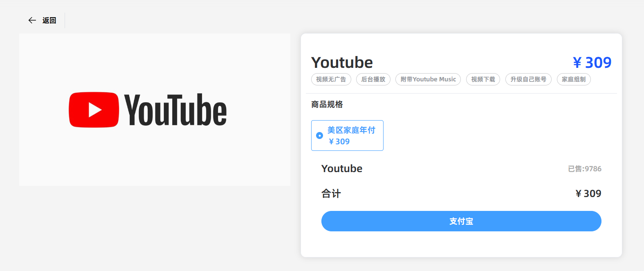Click the Youtube product title heading
Screen dimensions: 644x271
click(x=342, y=63)
